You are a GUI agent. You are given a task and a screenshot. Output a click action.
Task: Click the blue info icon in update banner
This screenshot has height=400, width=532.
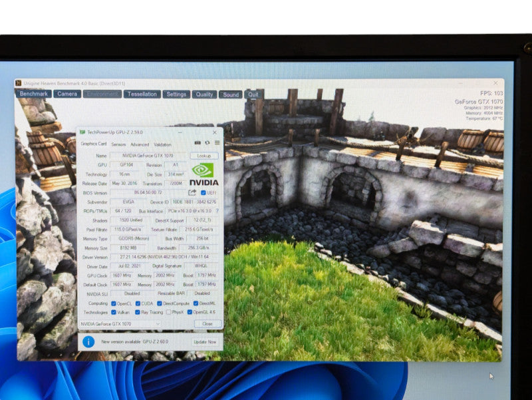tap(88, 341)
